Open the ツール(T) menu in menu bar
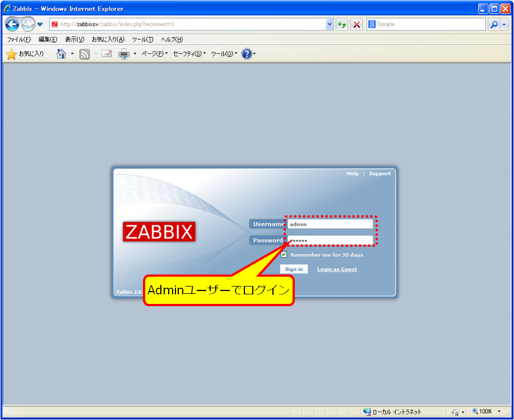The height and width of the screenshot is (420, 514). click(142, 39)
